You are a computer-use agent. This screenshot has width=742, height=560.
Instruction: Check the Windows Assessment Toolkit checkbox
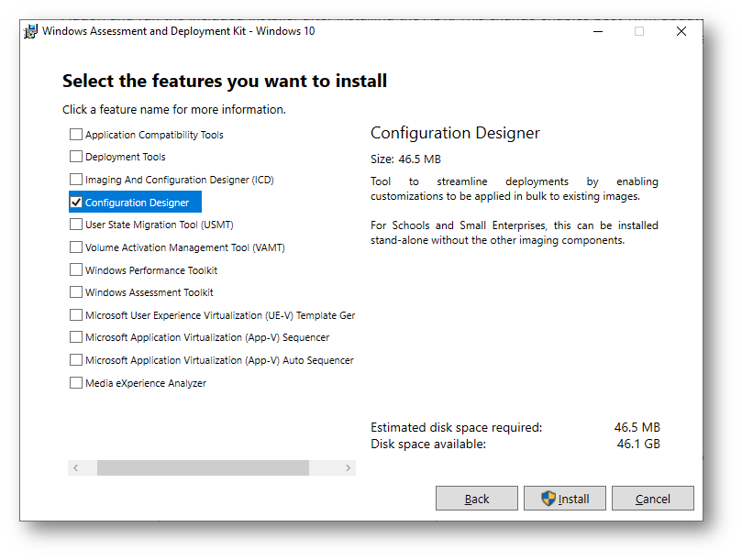pos(76,291)
